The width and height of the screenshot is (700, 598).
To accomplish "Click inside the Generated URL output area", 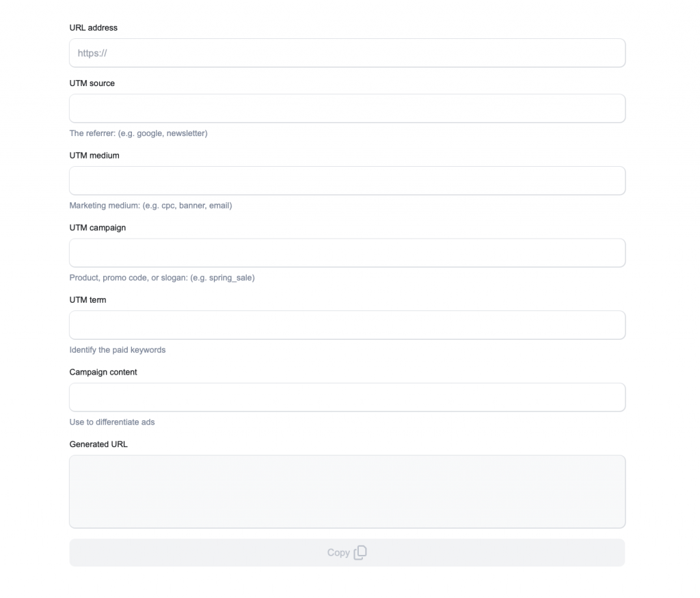I will pos(347,491).
